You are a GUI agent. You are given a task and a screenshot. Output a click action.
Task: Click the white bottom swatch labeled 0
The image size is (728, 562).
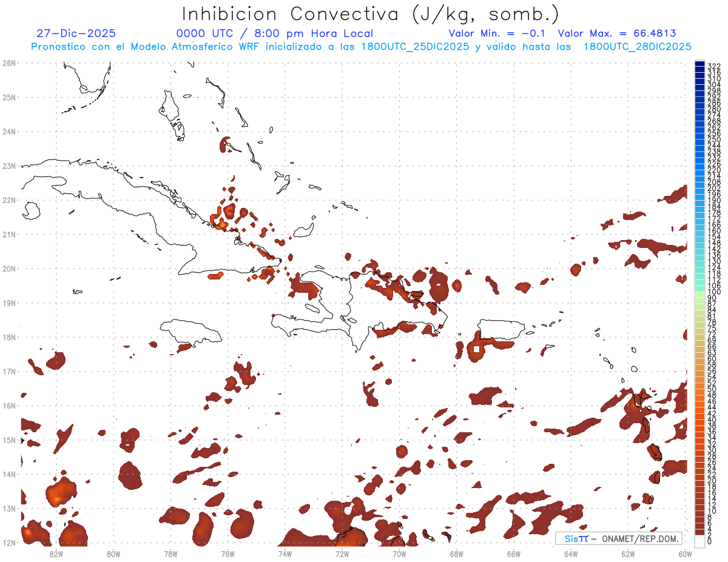tap(699, 541)
